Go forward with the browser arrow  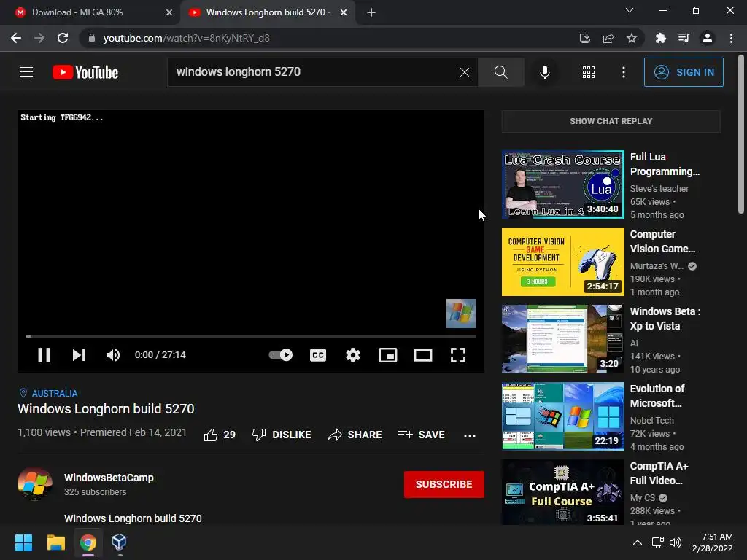[x=39, y=38]
